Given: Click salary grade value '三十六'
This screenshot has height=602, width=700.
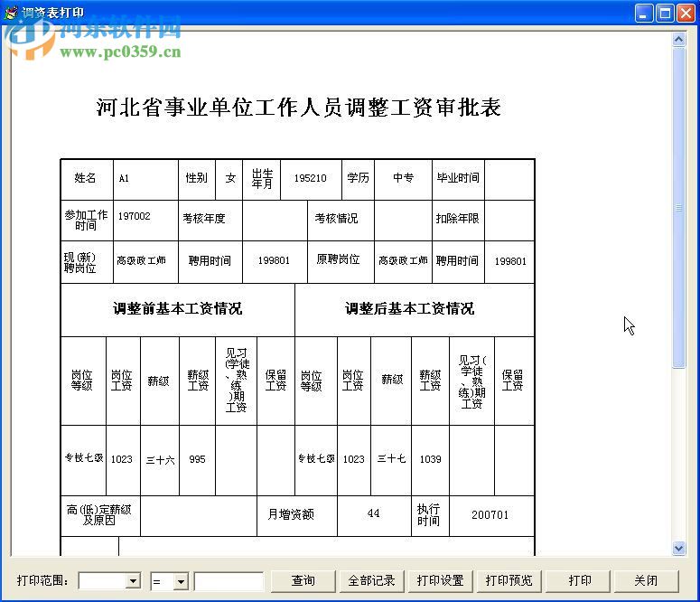Looking at the screenshot, I should tap(160, 460).
